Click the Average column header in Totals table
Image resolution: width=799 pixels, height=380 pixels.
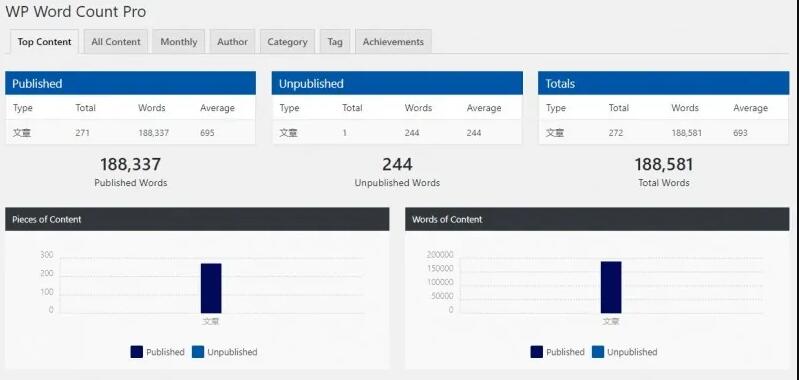751,108
